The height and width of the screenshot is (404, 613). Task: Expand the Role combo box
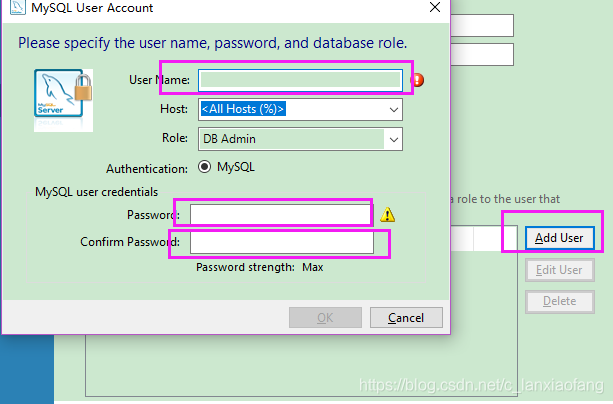394,139
